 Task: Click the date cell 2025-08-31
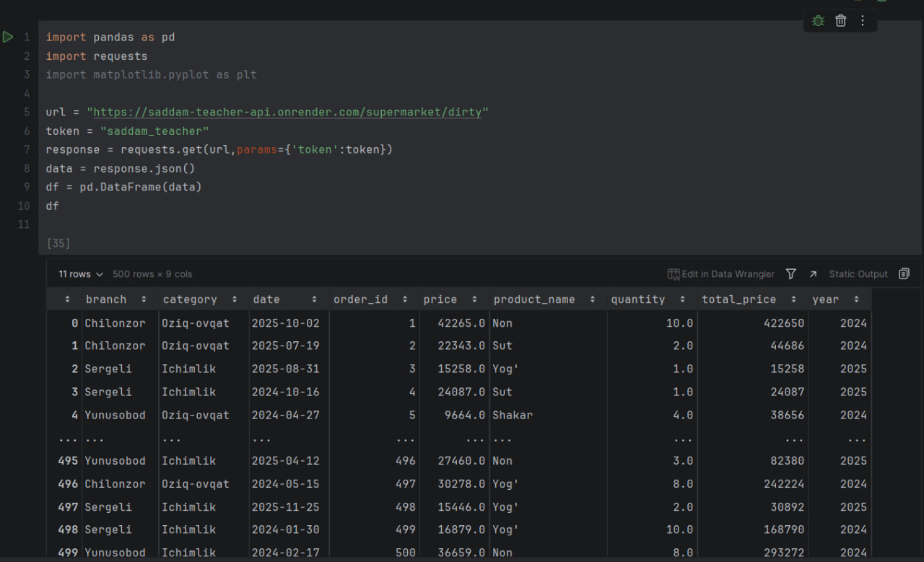pos(285,369)
